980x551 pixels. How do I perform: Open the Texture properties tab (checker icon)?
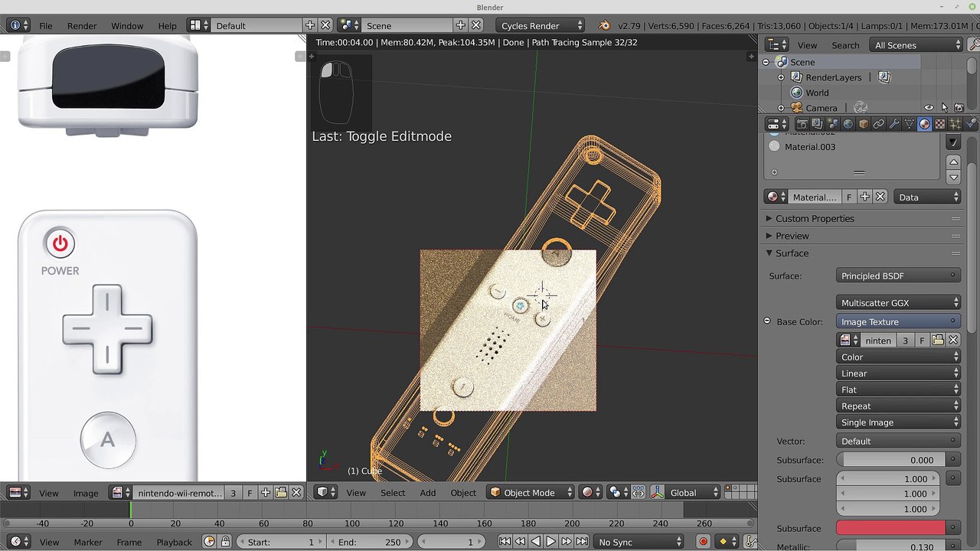point(940,124)
